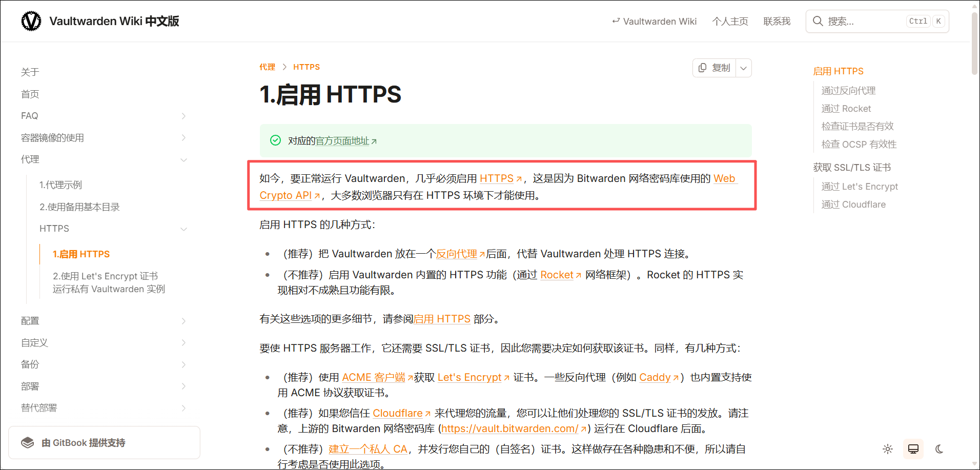The height and width of the screenshot is (470, 980).
Task: Expand the FAQ sidebar section
Action: click(183, 116)
